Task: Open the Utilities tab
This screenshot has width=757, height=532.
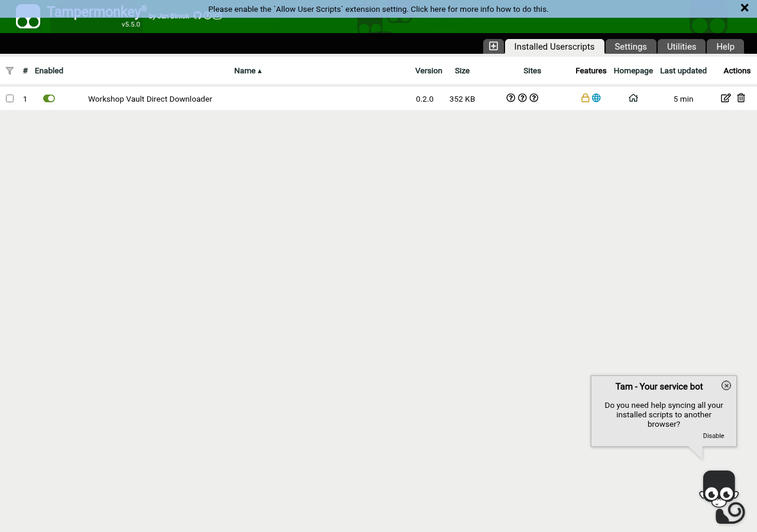Action: point(681,47)
